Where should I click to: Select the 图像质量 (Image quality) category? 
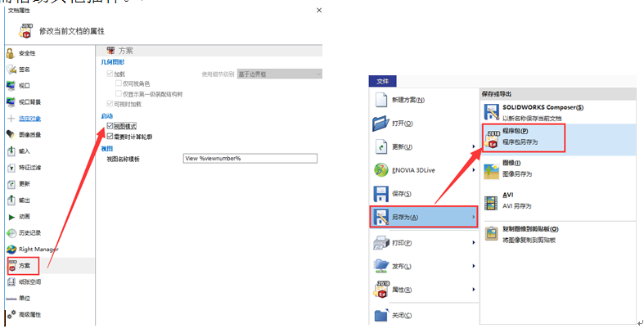(x=29, y=134)
